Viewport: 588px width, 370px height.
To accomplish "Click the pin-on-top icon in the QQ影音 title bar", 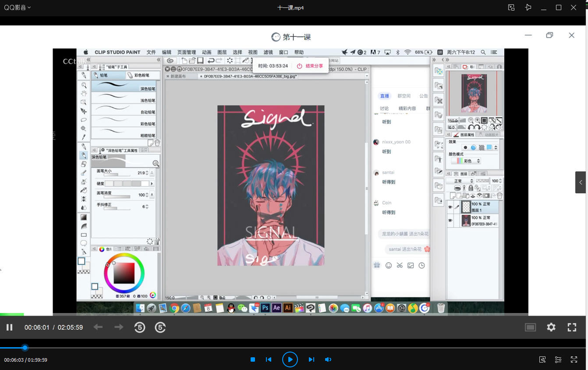I will click(x=528, y=7).
